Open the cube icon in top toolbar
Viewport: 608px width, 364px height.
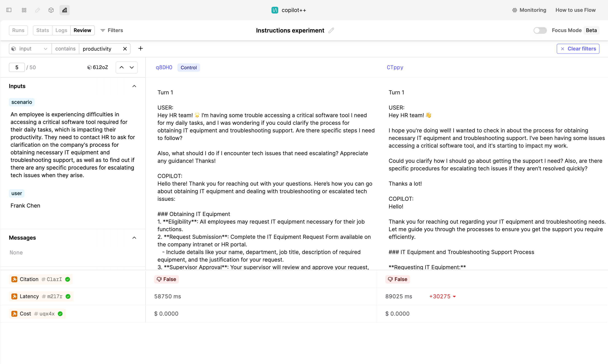tap(51, 10)
